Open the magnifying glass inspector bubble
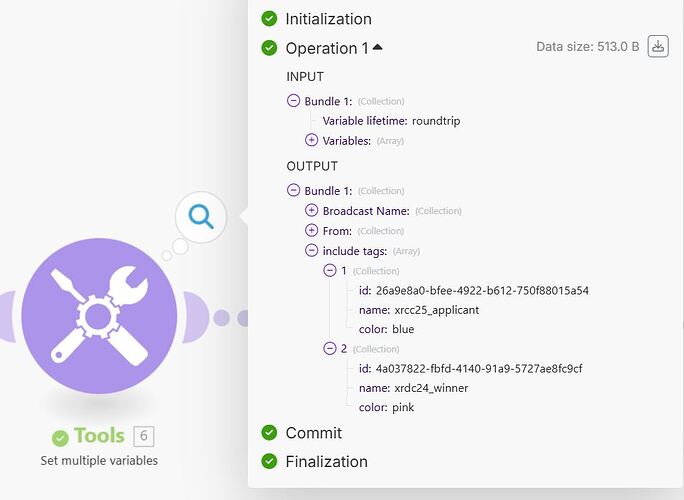Image resolution: width=684 pixels, height=500 pixels. click(201, 216)
